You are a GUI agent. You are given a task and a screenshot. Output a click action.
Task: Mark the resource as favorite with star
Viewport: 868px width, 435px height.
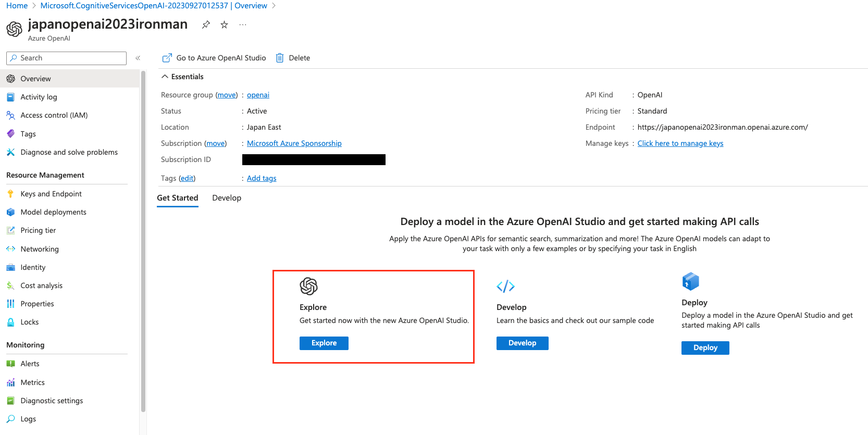pos(224,24)
